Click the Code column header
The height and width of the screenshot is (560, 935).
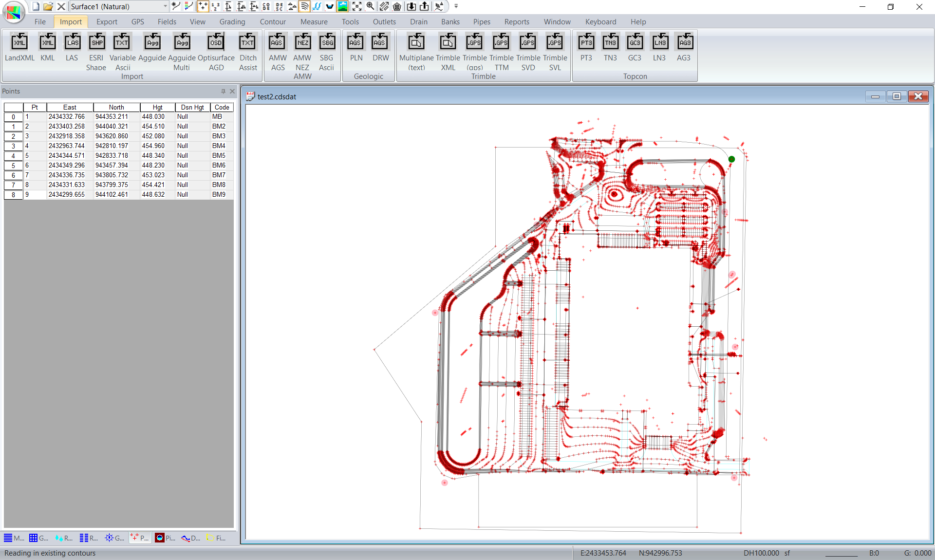pyautogui.click(x=222, y=107)
